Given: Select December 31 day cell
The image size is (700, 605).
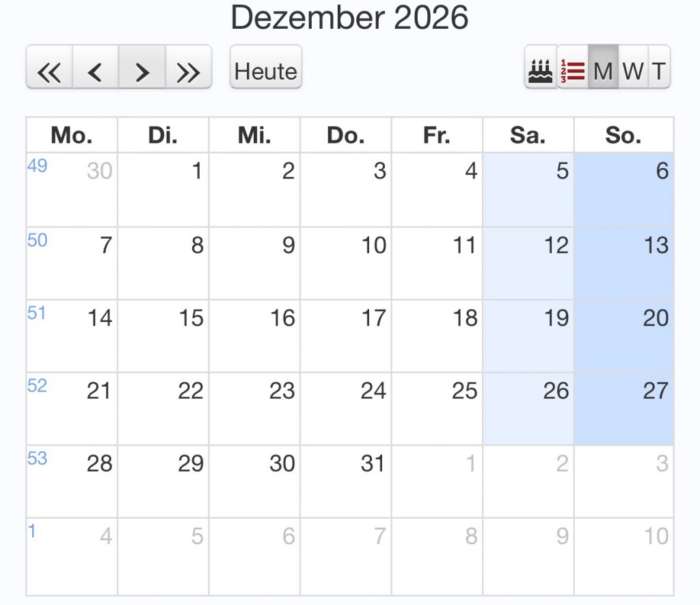Looking at the screenshot, I should coord(346,481).
